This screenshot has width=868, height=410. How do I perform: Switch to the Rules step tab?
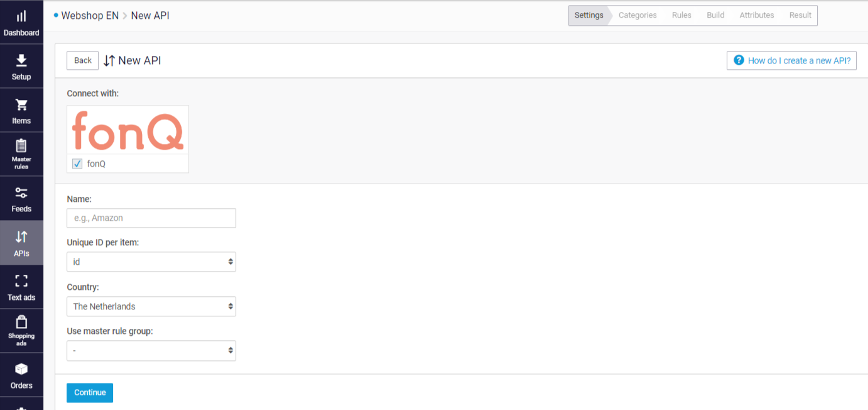point(681,15)
